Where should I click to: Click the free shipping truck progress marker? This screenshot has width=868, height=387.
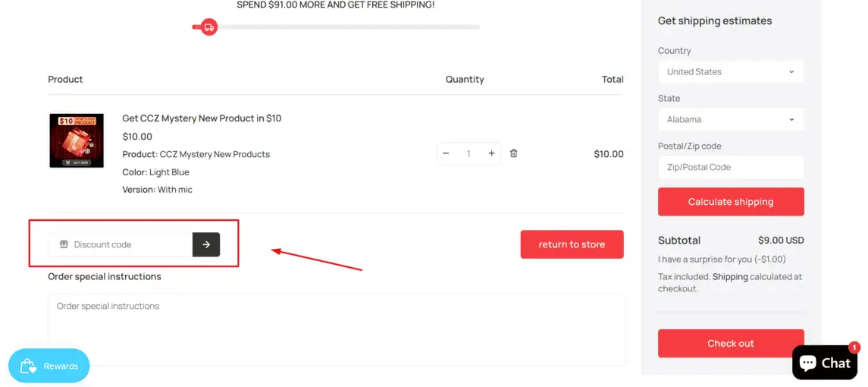[208, 27]
